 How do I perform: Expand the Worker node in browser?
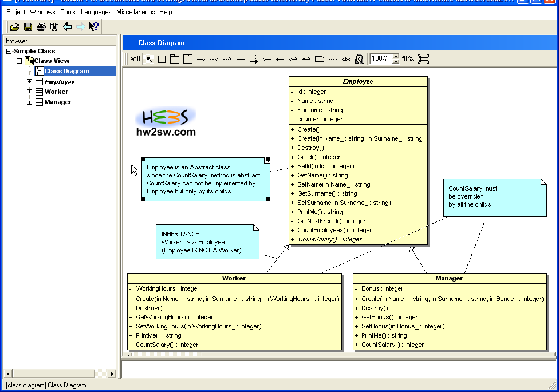click(30, 92)
